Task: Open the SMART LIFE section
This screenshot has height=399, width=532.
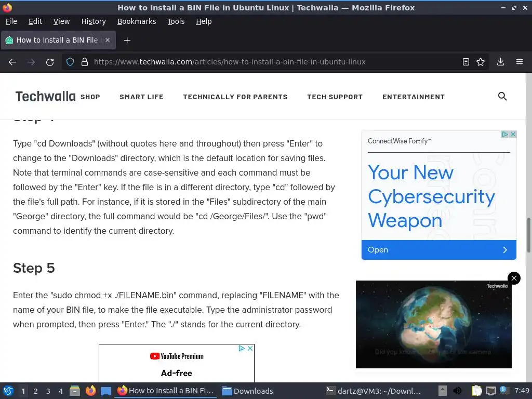Action: click(x=141, y=97)
